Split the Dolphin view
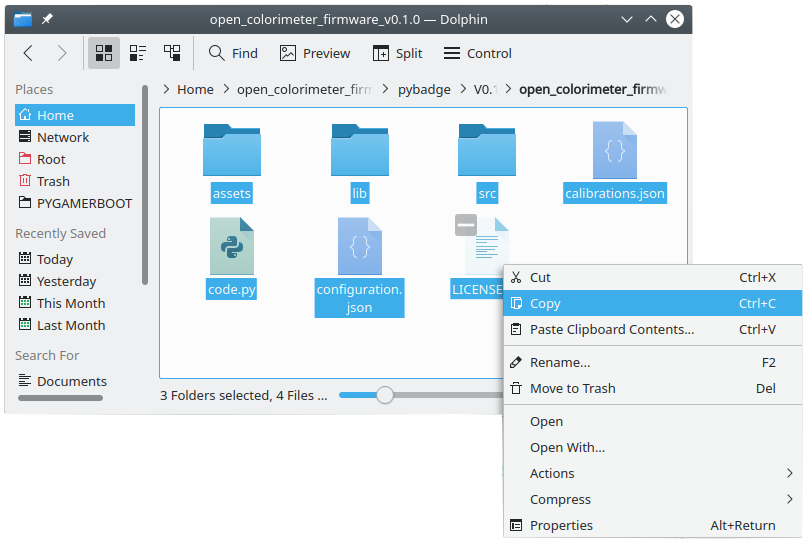Image resolution: width=810 pixels, height=543 pixels. [397, 53]
